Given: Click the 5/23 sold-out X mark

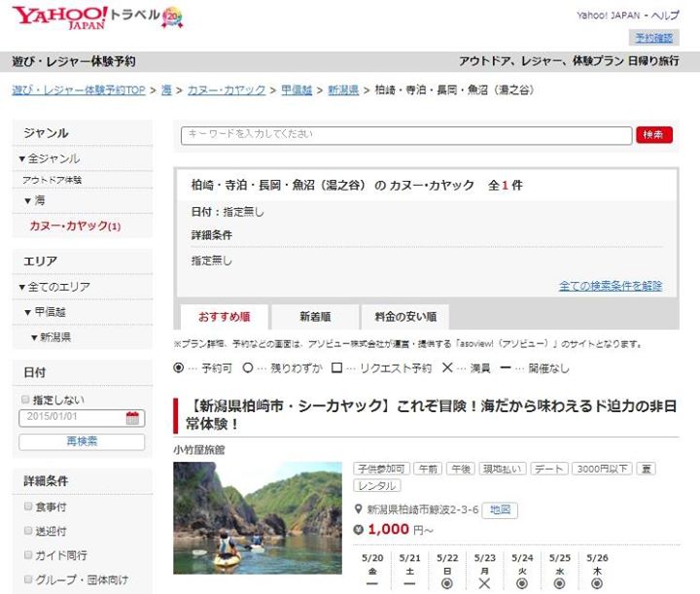Looking at the screenshot, I should point(484,583).
